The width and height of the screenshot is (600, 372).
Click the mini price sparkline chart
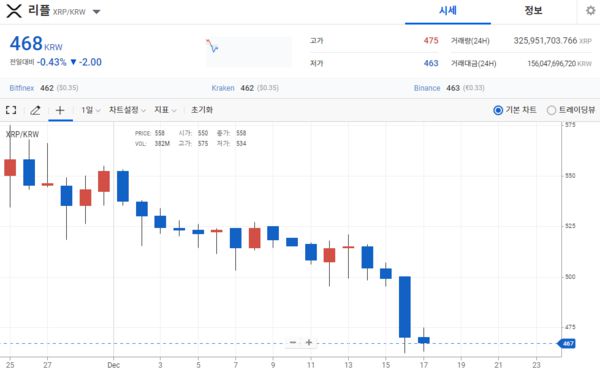pos(249,52)
